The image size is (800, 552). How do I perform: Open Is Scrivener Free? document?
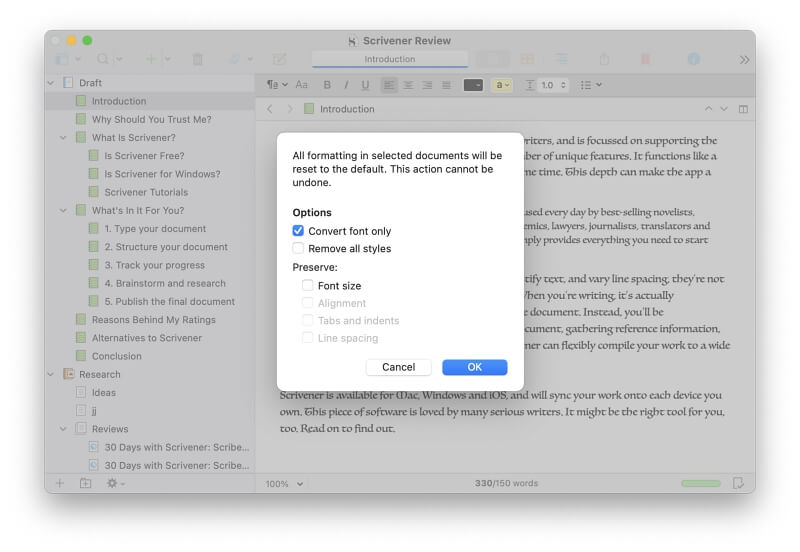coord(150,156)
